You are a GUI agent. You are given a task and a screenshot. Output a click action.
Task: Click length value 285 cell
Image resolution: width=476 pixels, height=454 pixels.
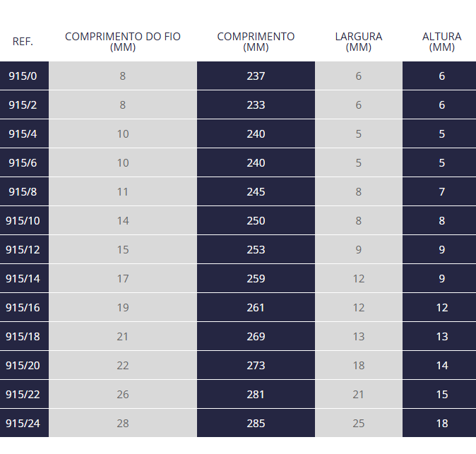pos(256,423)
